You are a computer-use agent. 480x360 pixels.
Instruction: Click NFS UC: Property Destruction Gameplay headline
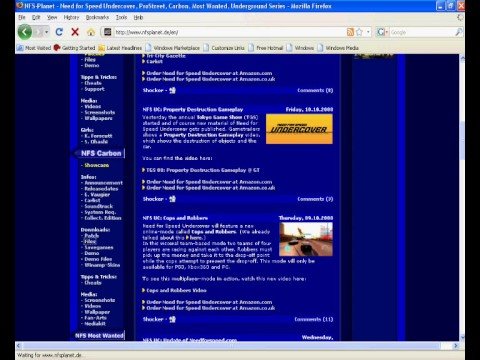[x=193, y=110]
